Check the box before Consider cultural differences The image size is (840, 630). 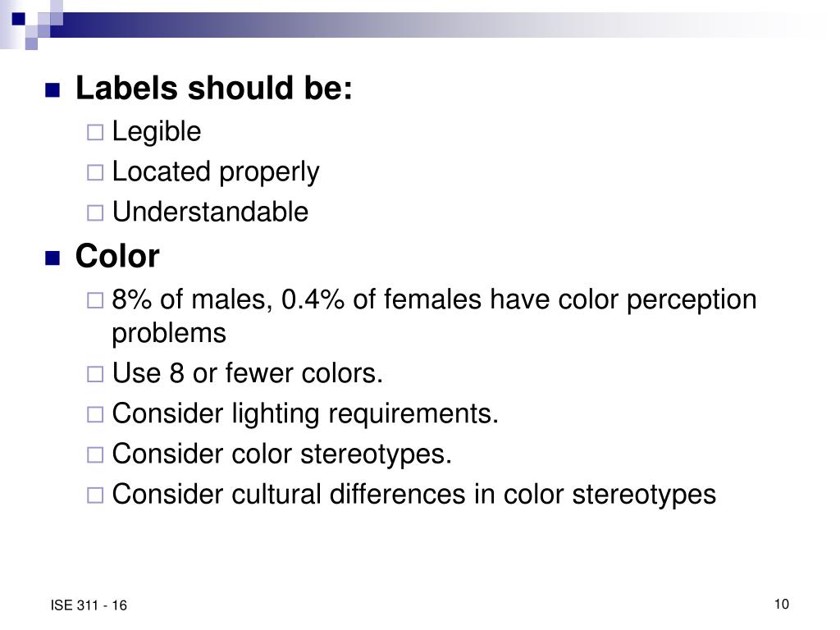pyautogui.click(x=95, y=495)
